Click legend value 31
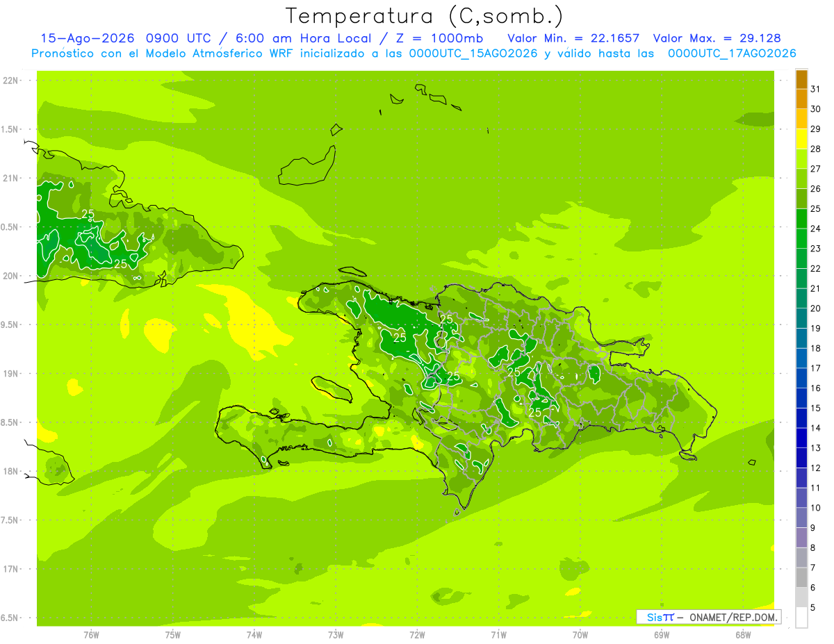Screen dimensions: 834x644 [815, 89]
